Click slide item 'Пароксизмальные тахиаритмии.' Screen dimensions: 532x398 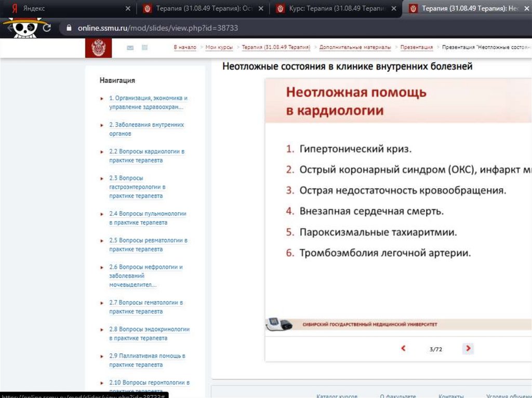point(378,232)
